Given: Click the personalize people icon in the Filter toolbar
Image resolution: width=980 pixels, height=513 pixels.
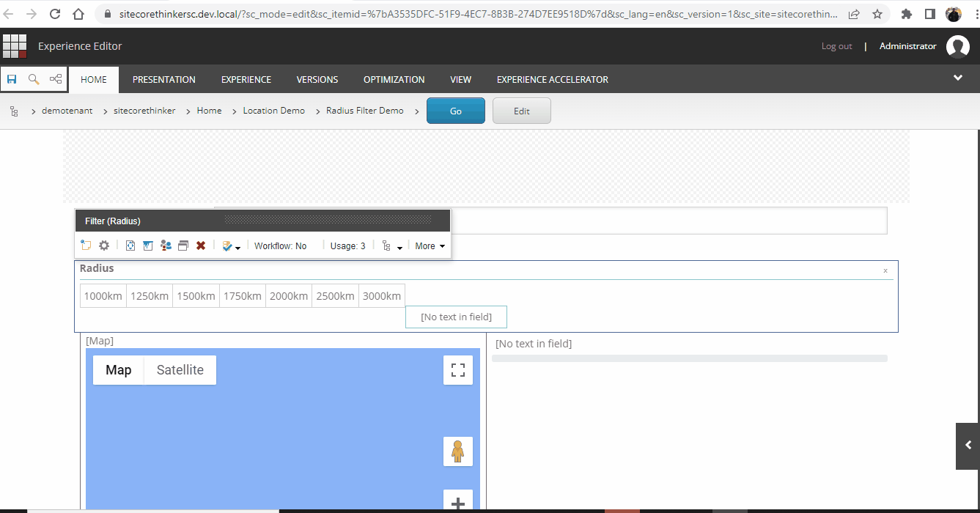Looking at the screenshot, I should click(x=166, y=246).
